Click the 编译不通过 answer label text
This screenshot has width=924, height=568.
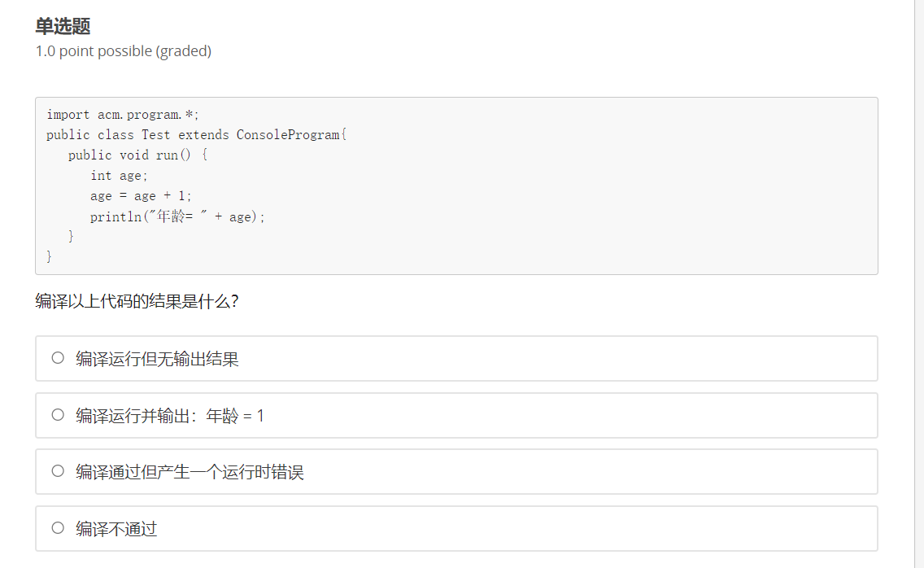[116, 528]
